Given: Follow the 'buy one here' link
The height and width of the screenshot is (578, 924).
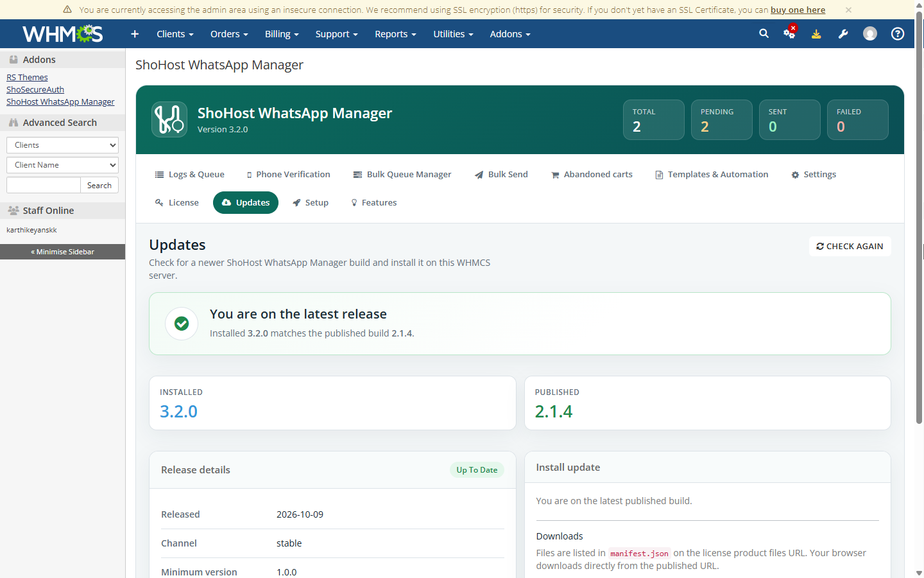Looking at the screenshot, I should point(798,10).
